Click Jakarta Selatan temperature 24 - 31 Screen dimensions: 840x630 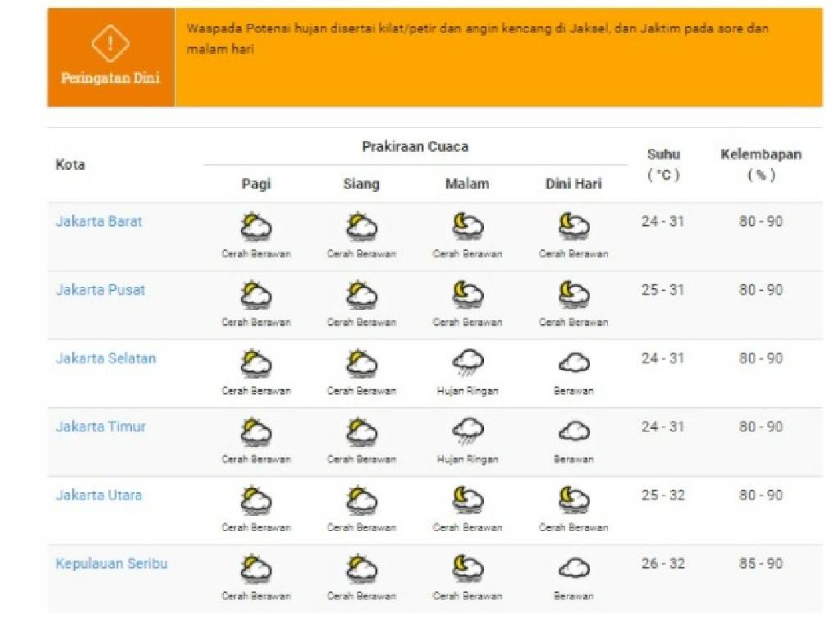(x=663, y=358)
